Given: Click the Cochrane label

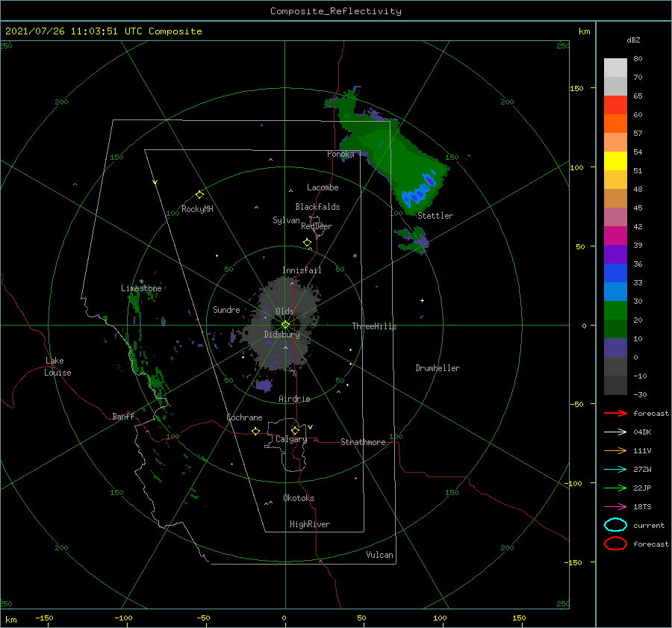Looking at the screenshot, I should [x=244, y=417].
